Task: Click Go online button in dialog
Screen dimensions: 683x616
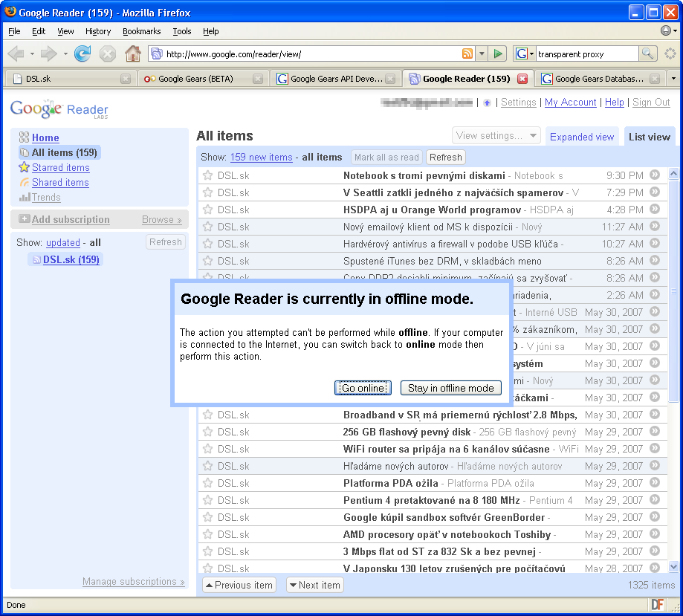Action: pos(363,388)
